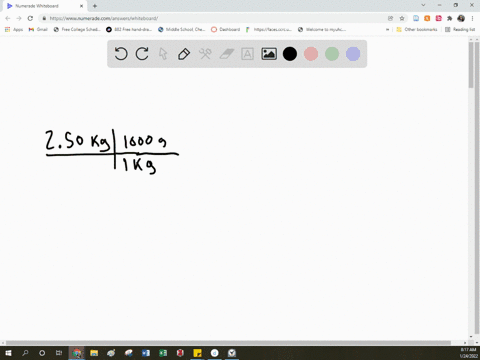The width and height of the screenshot is (480, 360).
Task: Open the Chrome three-dot menu
Action: pyautogui.click(x=472, y=18)
